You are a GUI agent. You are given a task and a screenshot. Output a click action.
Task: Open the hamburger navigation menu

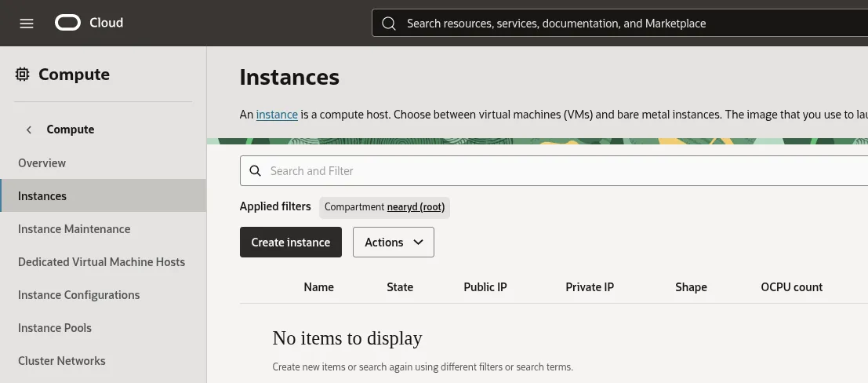click(27, 24)
